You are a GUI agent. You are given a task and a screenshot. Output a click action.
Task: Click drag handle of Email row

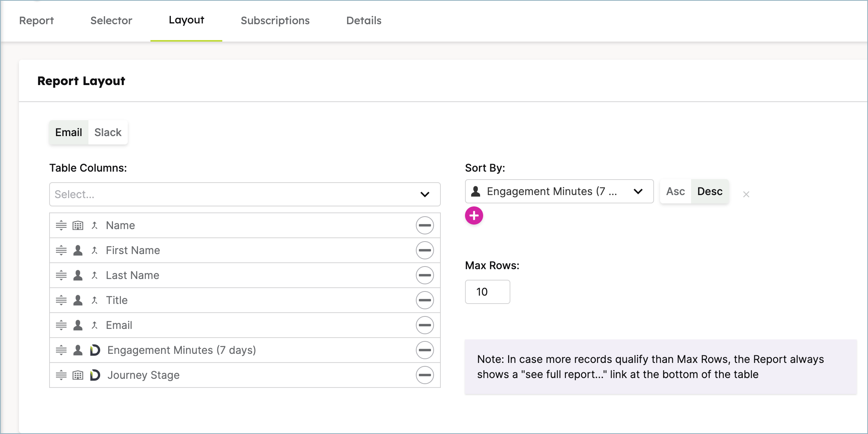61,325
